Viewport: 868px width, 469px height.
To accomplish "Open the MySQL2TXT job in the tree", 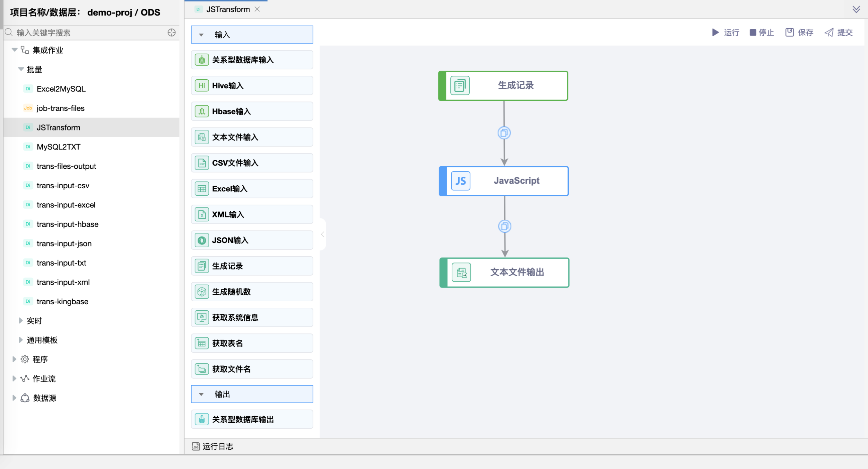I will [58, 147].
